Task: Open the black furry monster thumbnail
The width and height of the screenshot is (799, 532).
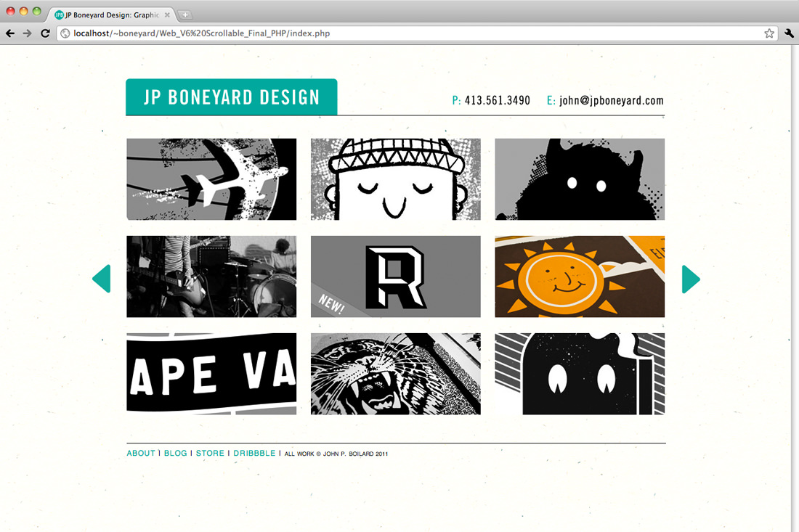Action: (x=580, y=179)
